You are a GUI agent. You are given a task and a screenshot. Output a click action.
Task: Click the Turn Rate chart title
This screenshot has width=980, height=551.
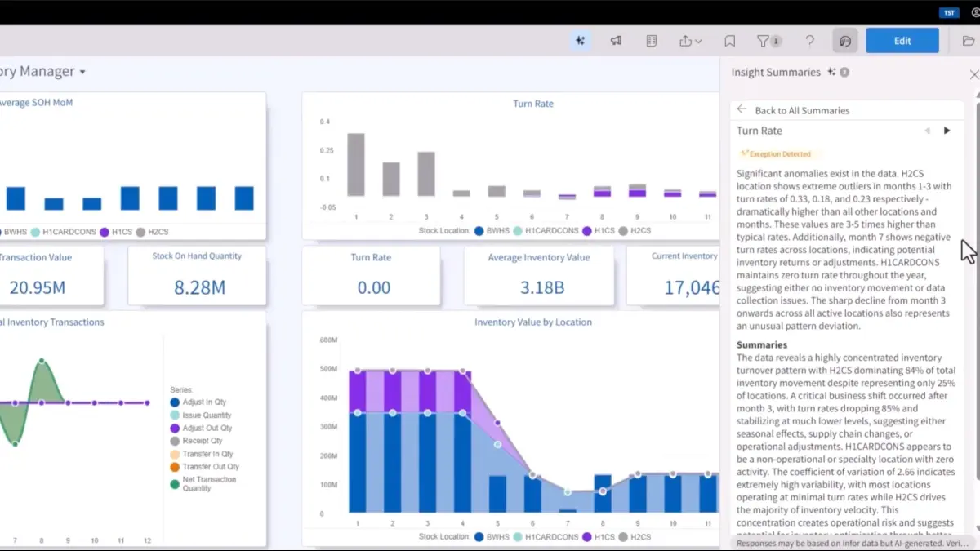coord(533,104)
